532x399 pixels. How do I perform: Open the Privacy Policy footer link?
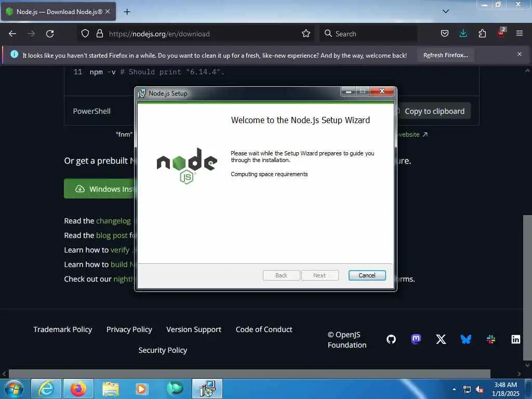129,329
